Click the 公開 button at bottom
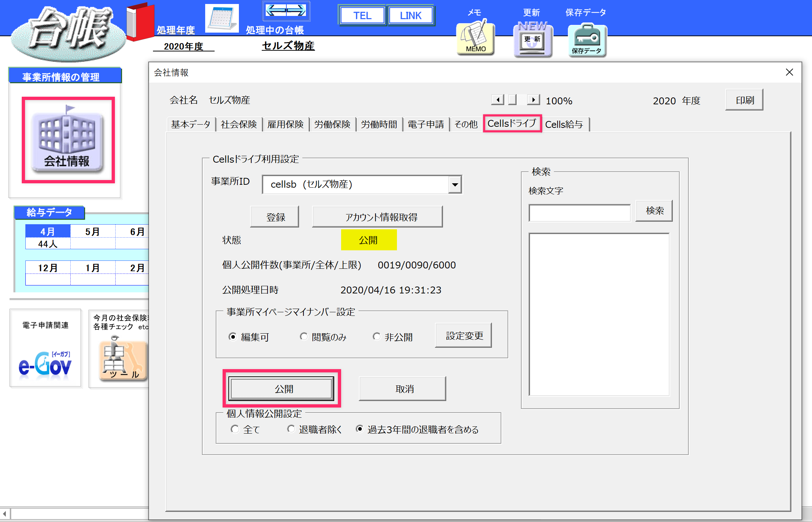The width and height of the screenshot is (812, 522). point(281,389)
